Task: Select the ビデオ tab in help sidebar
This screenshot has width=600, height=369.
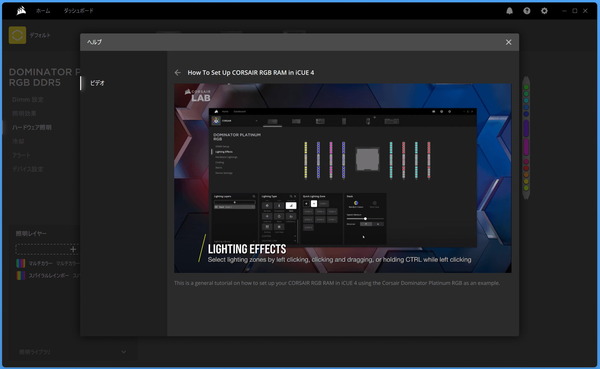Action: click(97, 83)
